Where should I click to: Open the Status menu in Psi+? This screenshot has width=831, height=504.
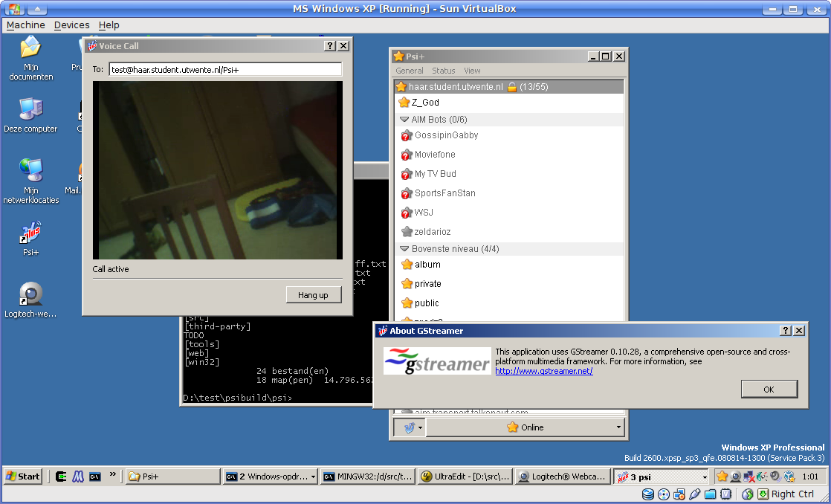click(x=443, y=71)
